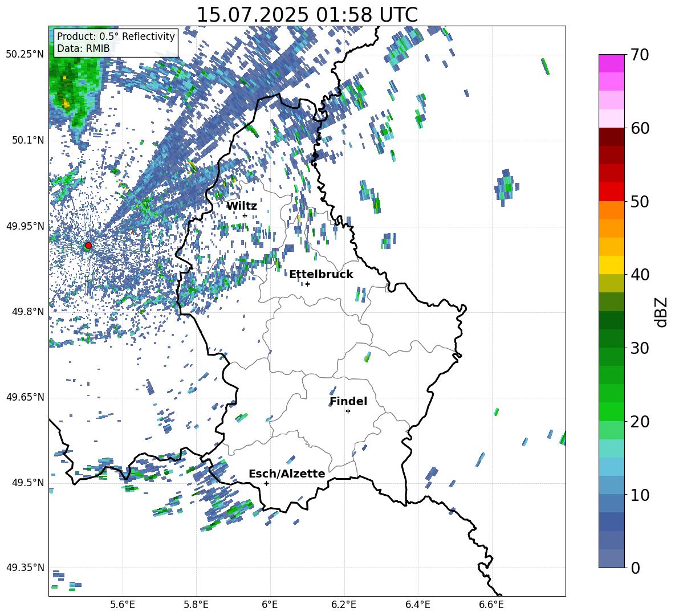This screenshot has height=616, width=675.
Task: Click the Findel station cross marker
Action: 348,411
